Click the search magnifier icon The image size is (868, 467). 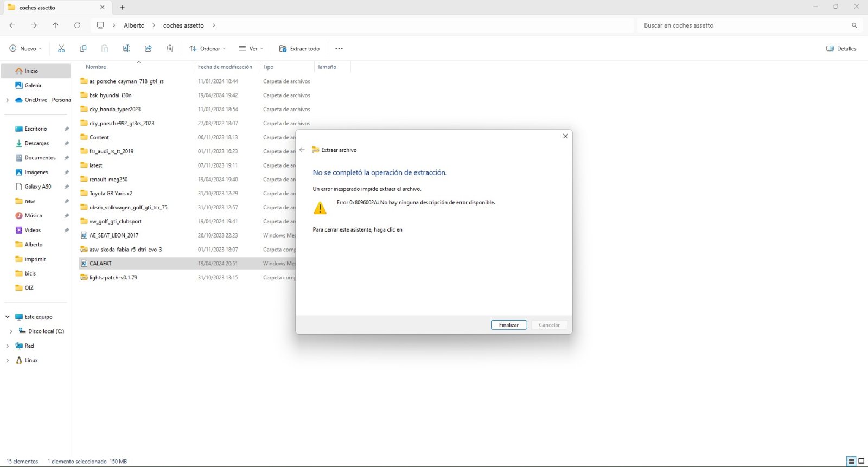coord(854,25)
